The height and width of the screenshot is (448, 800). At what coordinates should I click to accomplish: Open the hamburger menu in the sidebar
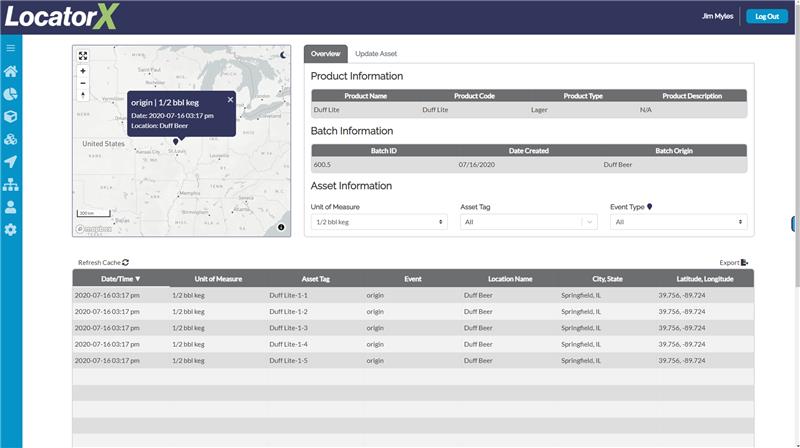pos(11,48)
